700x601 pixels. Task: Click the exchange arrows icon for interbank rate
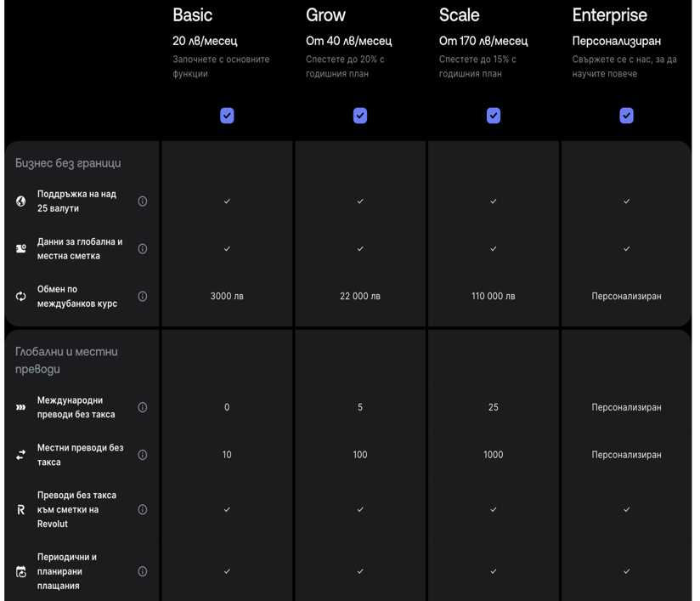(x=21, y=297)
